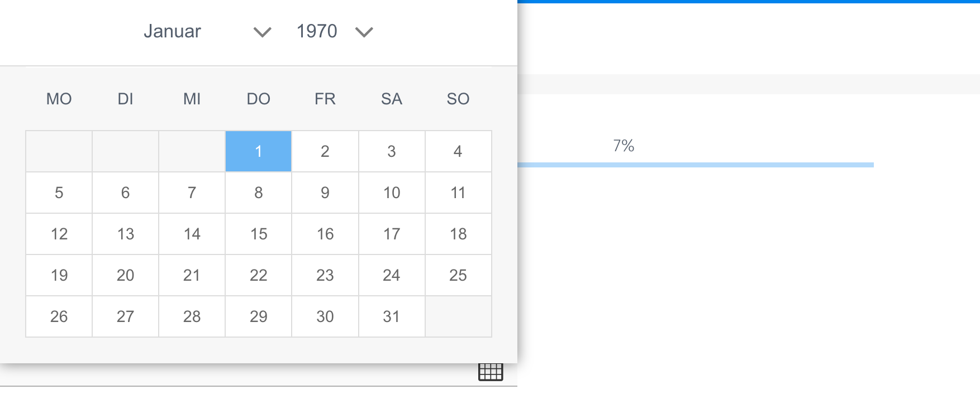Click the SO weekday column header
Viewport: 980px width, 394px height.
[458, 99]
